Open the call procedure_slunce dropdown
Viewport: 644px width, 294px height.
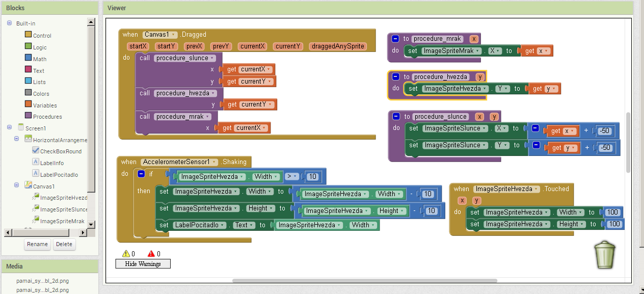coord(185,58)
